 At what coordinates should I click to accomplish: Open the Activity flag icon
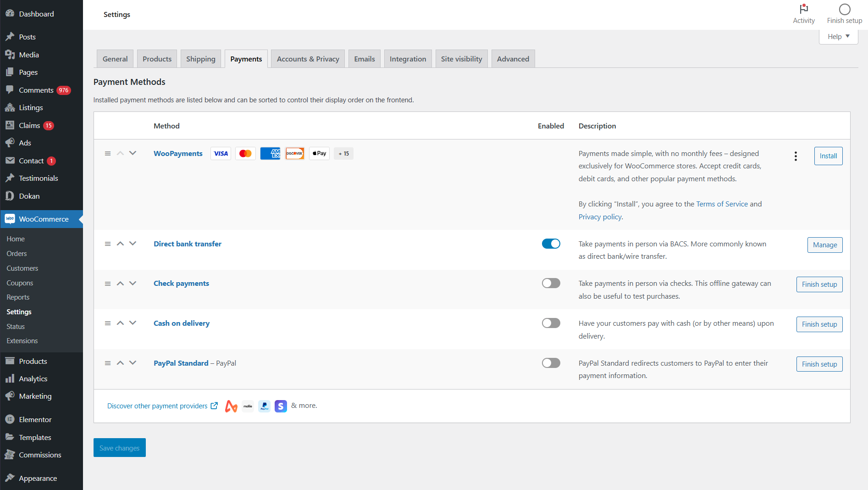click(x=803, y=9)
